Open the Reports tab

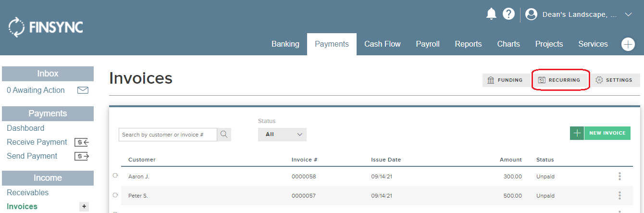[x=468, y=44]
